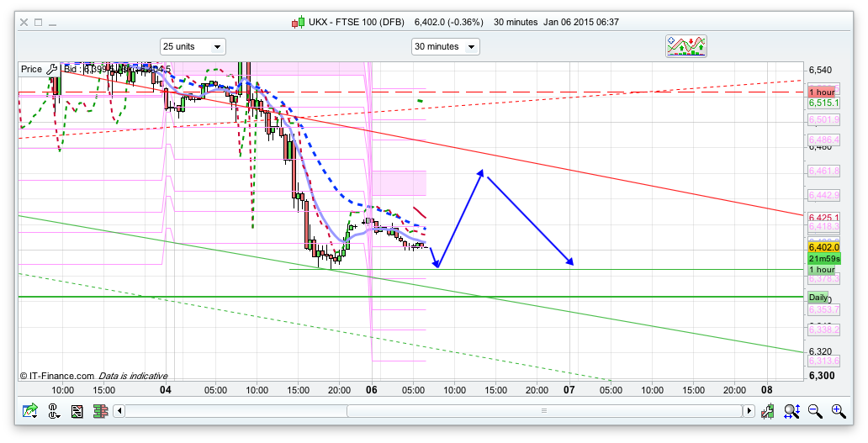The image size is (868, 443).
Task: Click the chart properties list icon
Action: coord(77,411)
